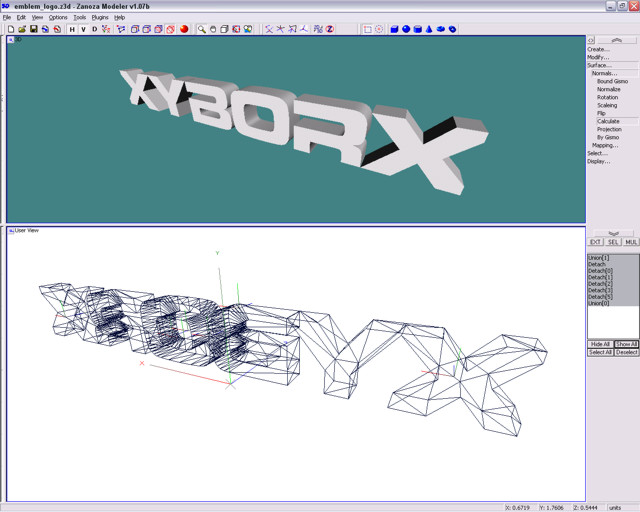Create a blue cone primitive
The width and height of the screenshot is (640, 512).
point(429,29)
